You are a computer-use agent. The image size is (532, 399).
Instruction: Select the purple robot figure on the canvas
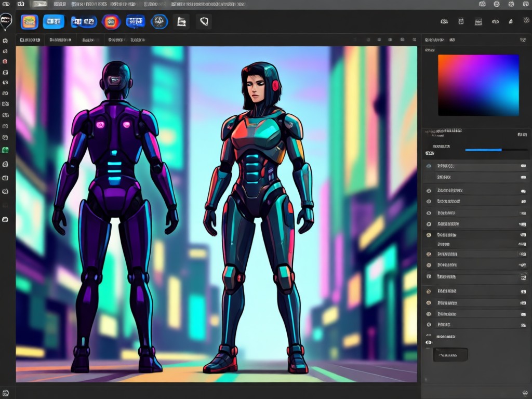(115, 217)
